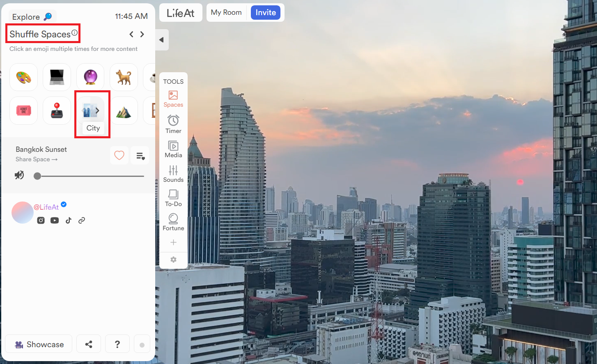Open LifeAt's YouTube channel
597x364 pixels.
[x=54, y=220]
